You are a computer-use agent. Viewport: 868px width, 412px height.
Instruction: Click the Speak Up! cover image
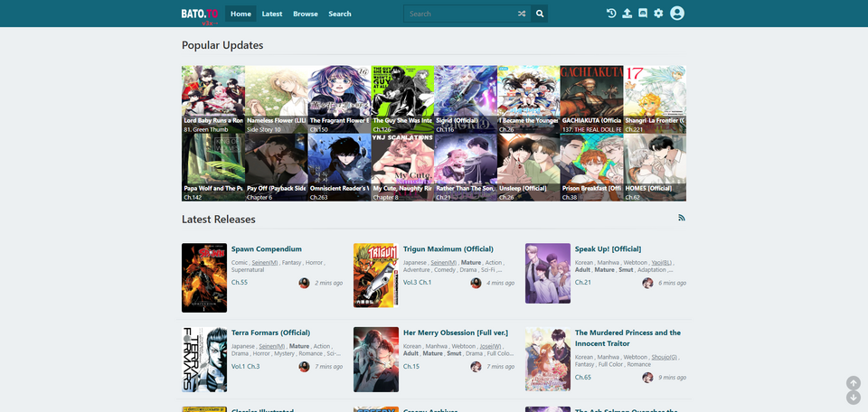548,273
